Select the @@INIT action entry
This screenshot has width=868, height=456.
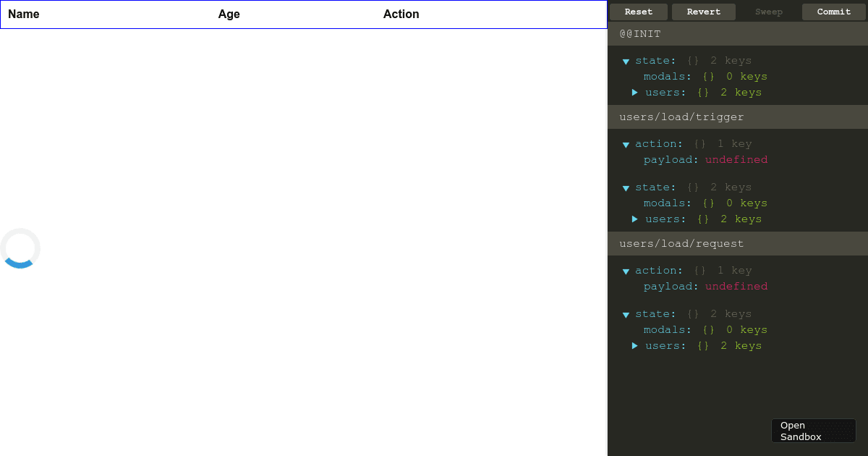738,33
